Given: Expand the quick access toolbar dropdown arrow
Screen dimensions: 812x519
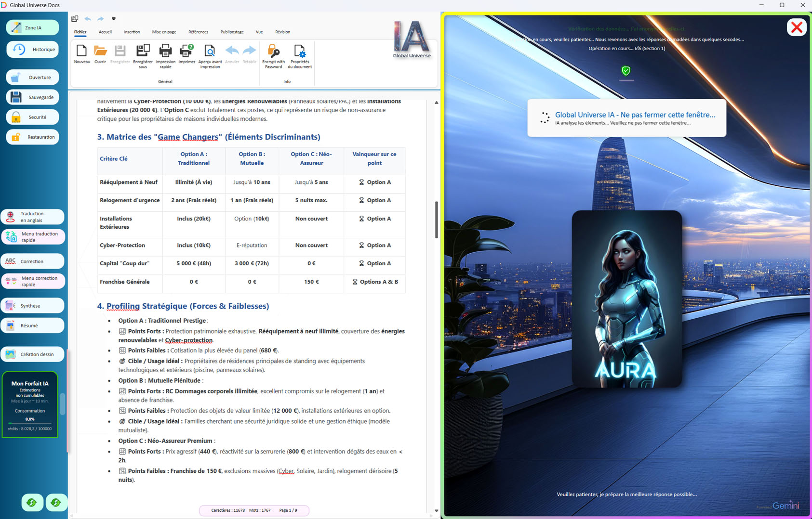Looking at the screenshot, I should [x=114, y=19].
